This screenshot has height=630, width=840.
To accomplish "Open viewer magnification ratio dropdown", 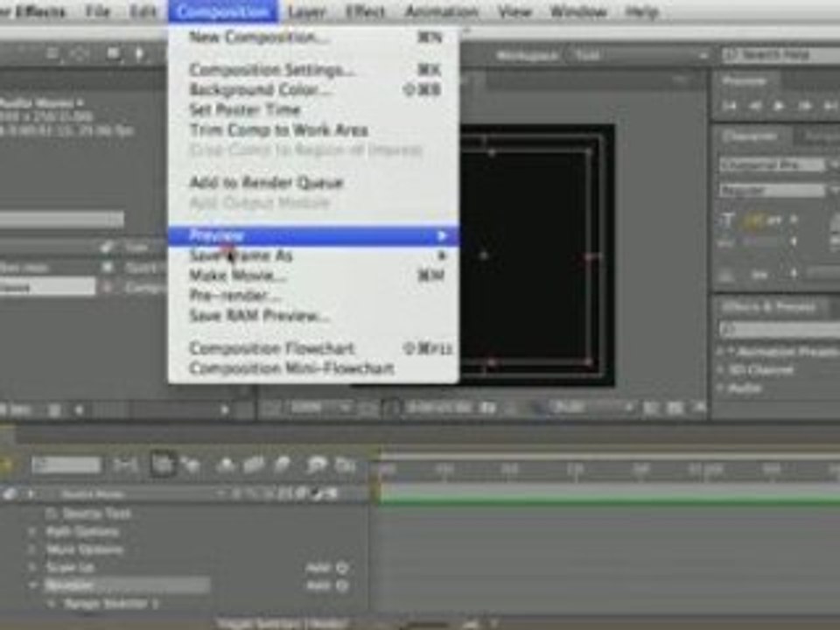I will pos(320,409).
